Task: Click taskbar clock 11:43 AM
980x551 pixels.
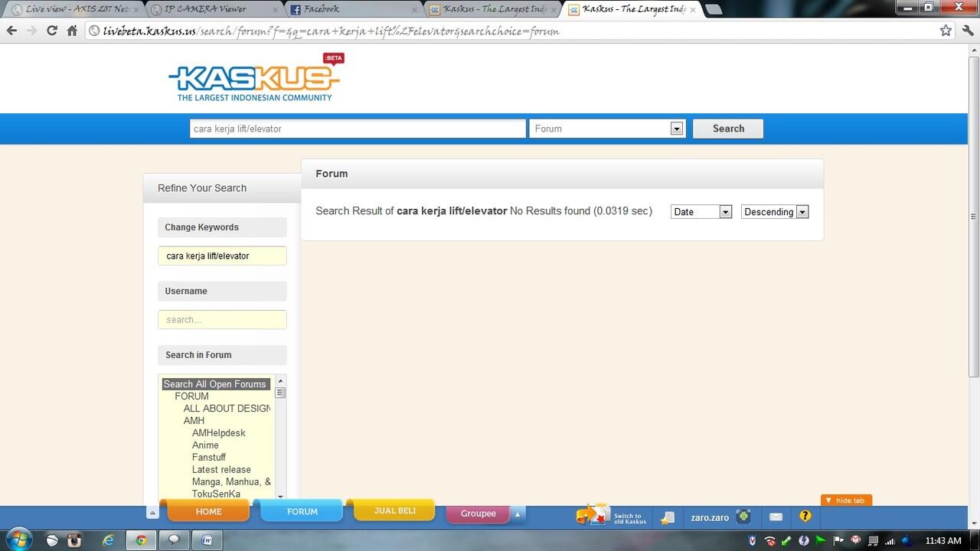Action: (x=942, y=541)
